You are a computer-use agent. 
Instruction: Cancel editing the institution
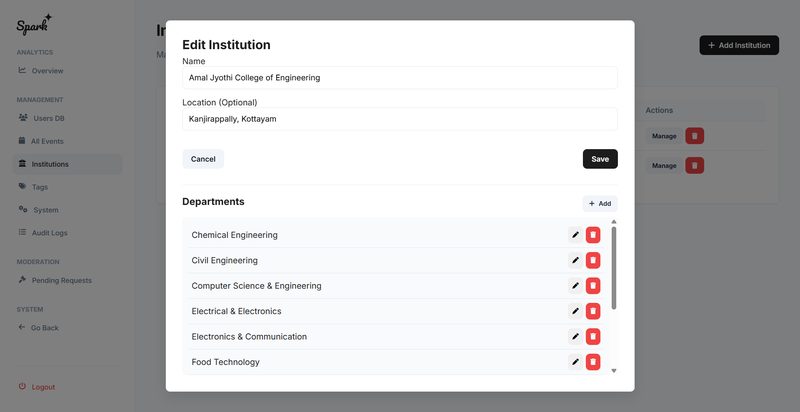point(203,159)
